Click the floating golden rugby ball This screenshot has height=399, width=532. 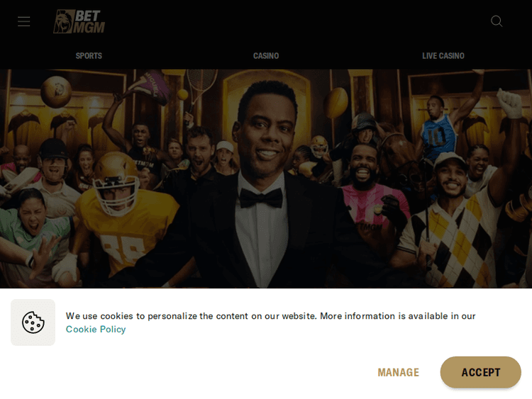pyautogui.click(x=336, y=103)
